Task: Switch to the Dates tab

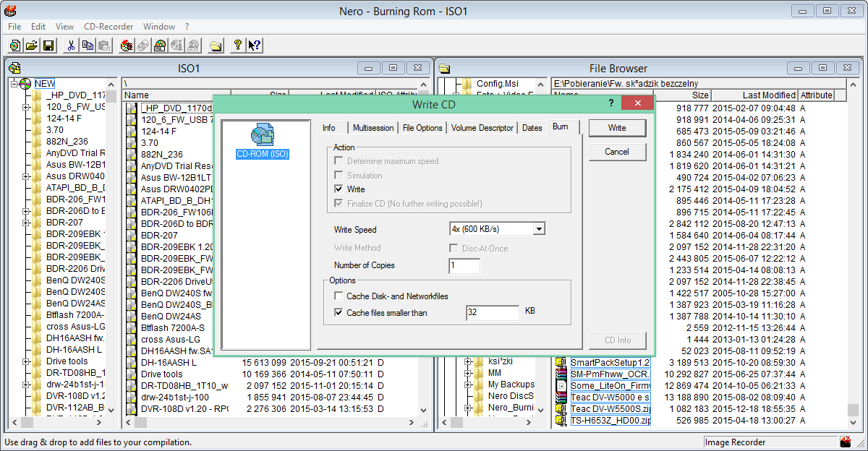Action: click(x=532, y=128)
